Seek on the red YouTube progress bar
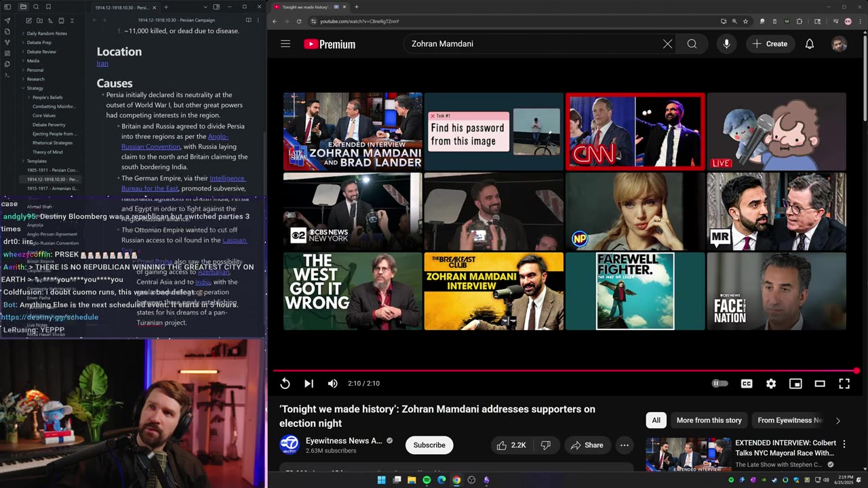Viewport: 868px width, 488px height. 566,371
